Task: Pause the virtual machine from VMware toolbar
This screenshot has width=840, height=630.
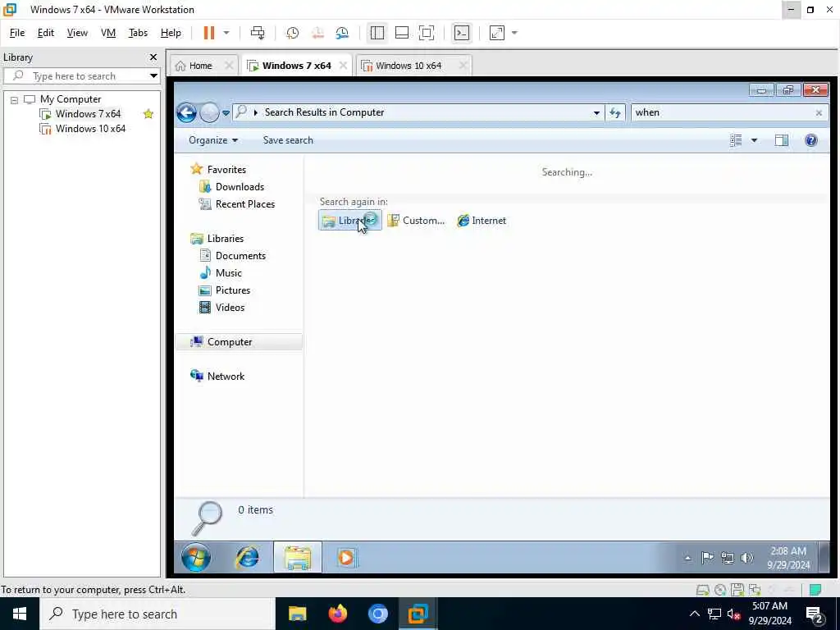Action: coord(209,33)
